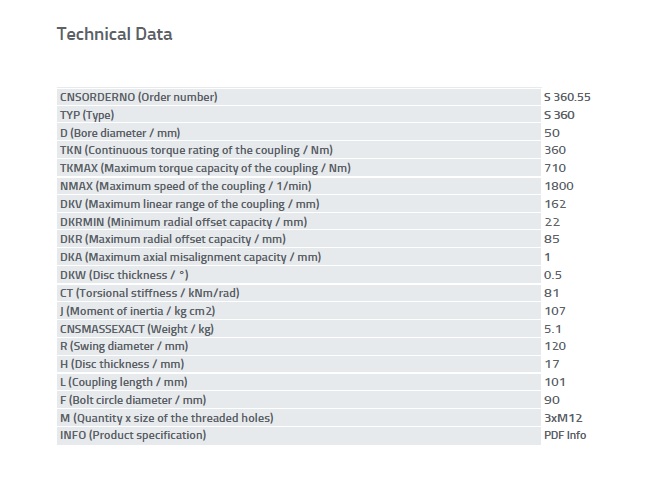671x483 pixels.
Task: Click the CT (Torsional stiffness) row label
Action: coord(150,293)
